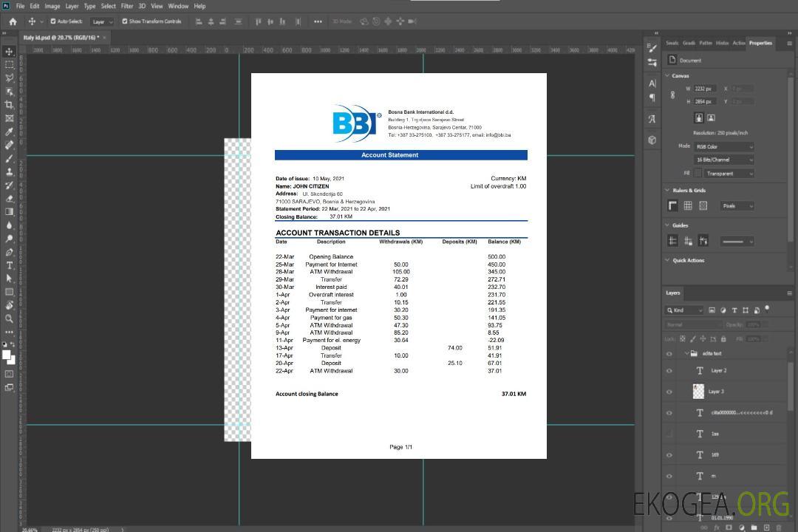Select the Path Selection tool
Viewport: 798px width, 532px height.
9,279
